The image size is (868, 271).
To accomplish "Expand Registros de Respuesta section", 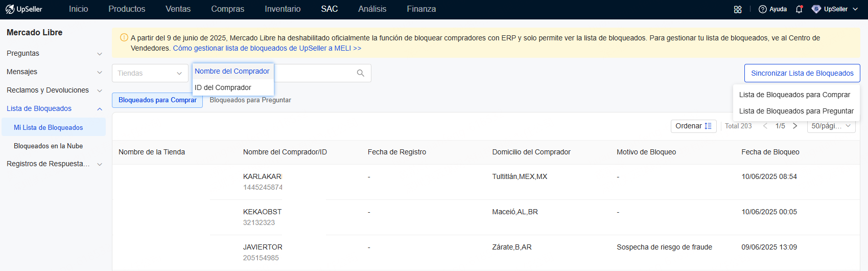I will click(100, 164).
